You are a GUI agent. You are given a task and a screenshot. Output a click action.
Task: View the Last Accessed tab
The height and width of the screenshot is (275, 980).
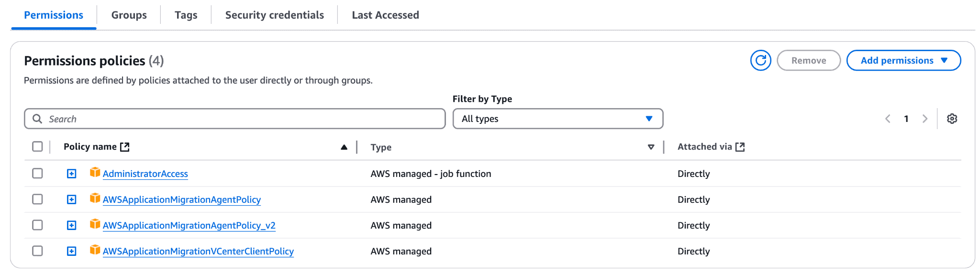(386, 15)
